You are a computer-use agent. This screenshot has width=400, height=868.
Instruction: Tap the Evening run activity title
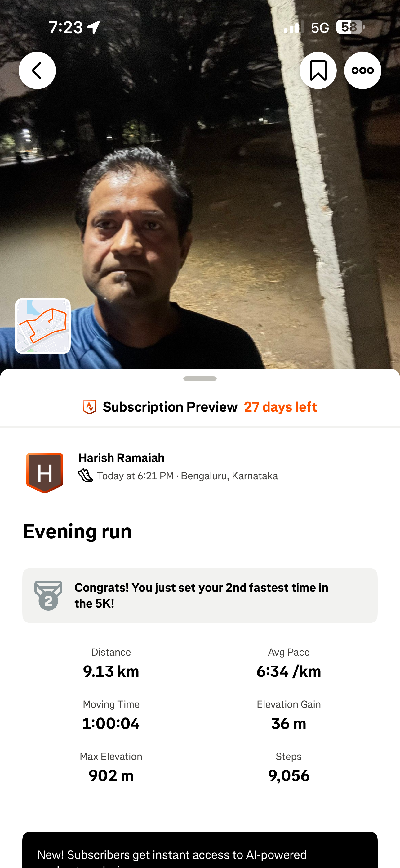(78, 531)
